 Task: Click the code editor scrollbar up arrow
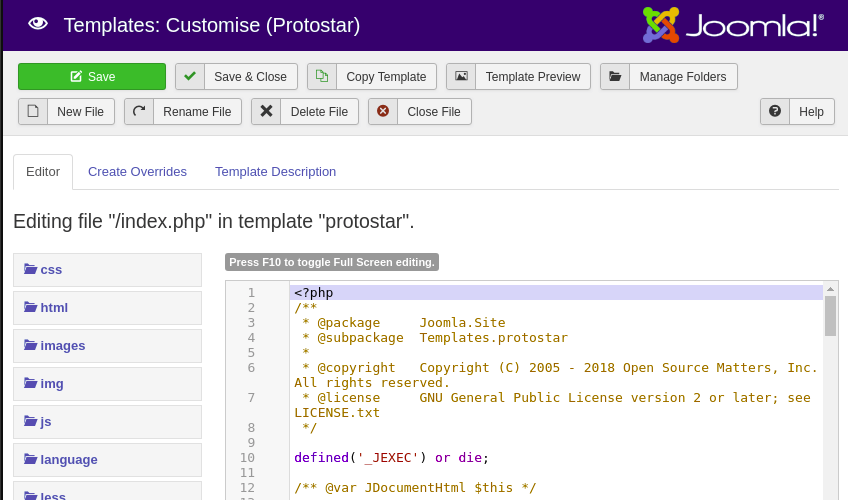pyautogui.click(x=830, y=289)
